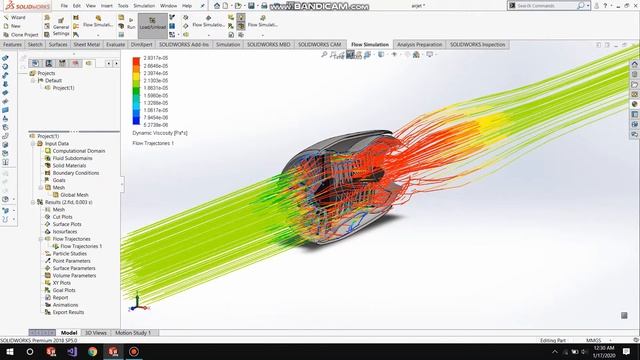Click the Print icon in title toolbar
640x360 pixels.
264,6
